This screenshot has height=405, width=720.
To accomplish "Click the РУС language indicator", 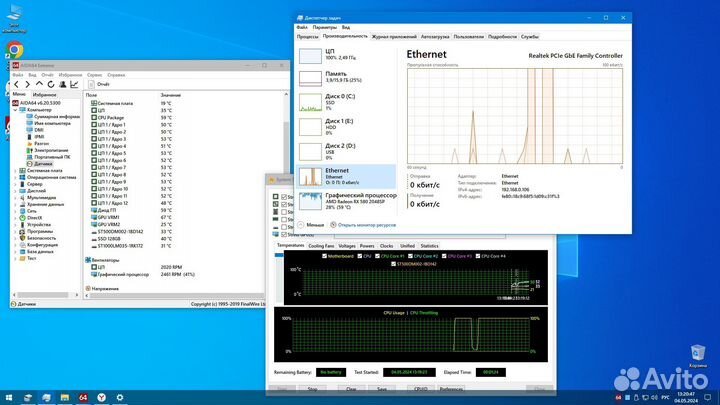I will (x=665, y=398).
